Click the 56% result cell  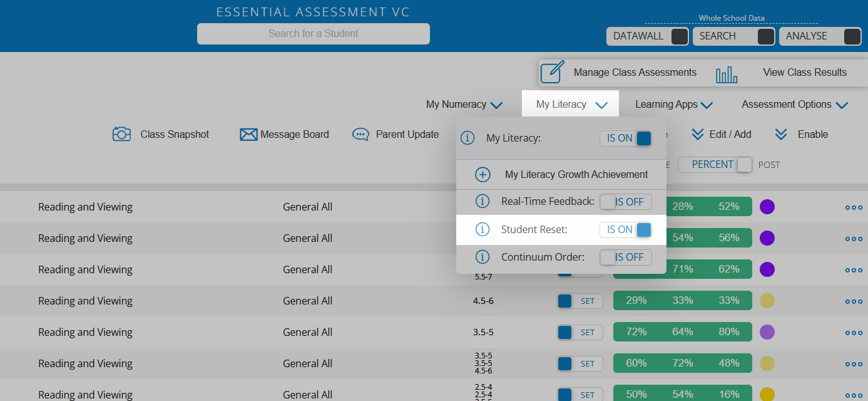729,237
